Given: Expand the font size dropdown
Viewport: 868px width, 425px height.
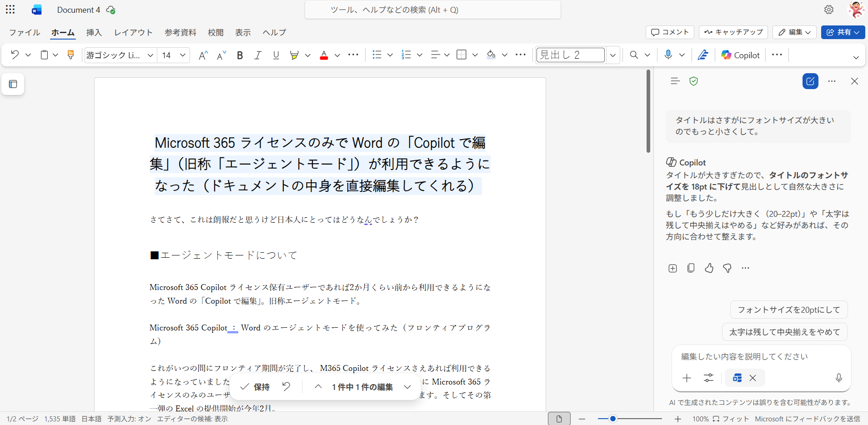Looking at the screenshot, I should [x=183, y=55].
